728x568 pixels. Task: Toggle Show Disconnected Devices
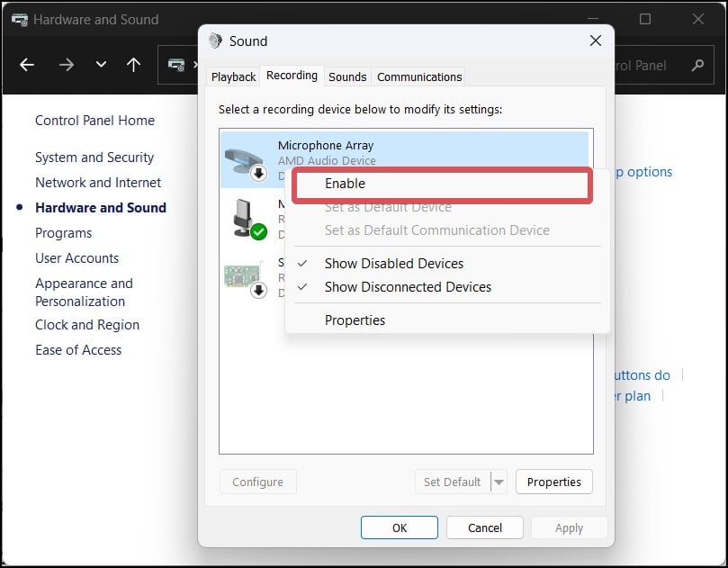pos(408,287)
